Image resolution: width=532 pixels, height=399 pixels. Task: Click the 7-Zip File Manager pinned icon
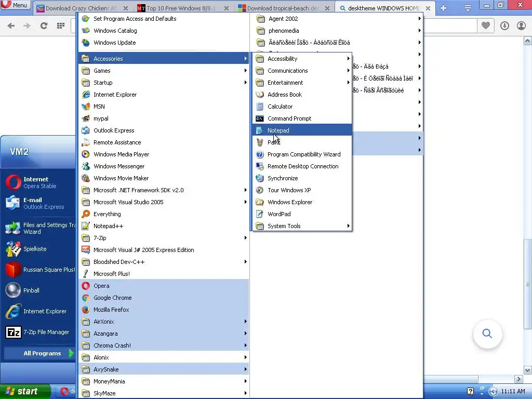[x=14, y=332]
